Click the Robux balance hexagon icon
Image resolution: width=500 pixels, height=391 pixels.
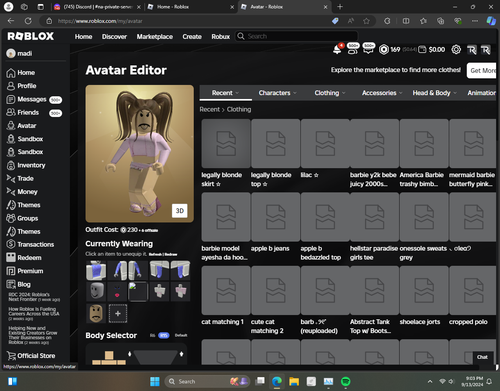(x=384, y=50)
